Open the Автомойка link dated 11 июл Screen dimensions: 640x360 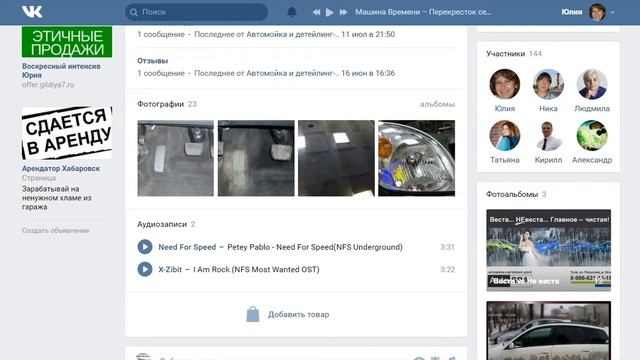click(292, 34)
